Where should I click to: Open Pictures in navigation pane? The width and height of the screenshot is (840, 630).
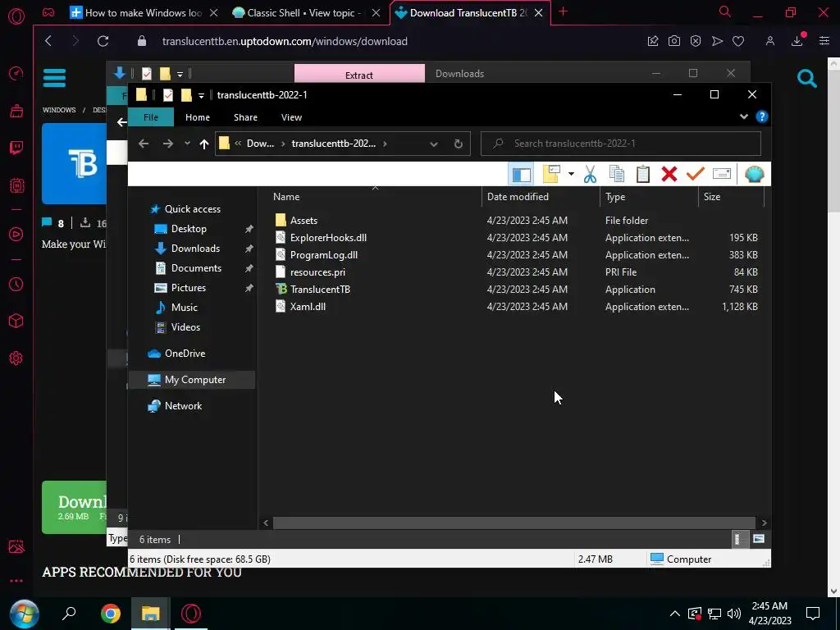pos(188,288)
